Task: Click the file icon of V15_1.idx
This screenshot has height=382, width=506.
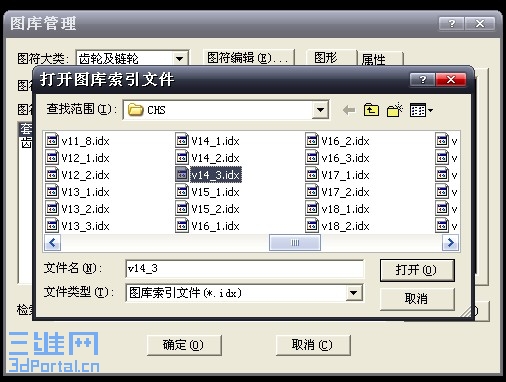Action: coord(182,191)
